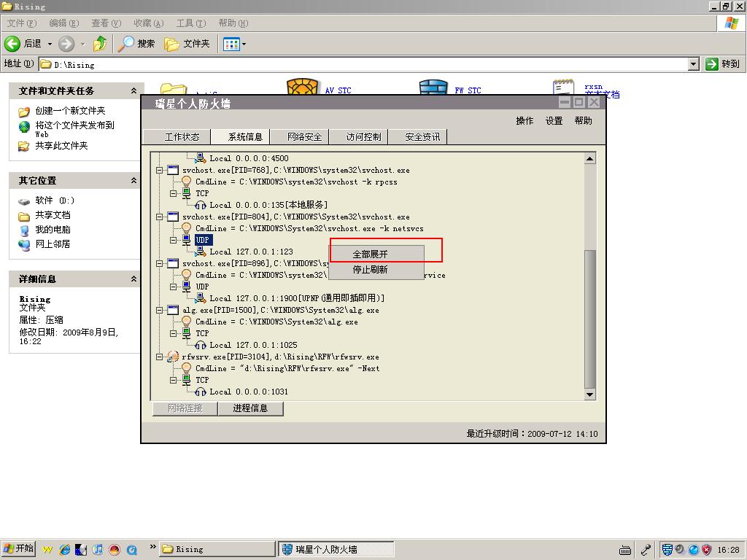Click the Local 127.0.0.1:1025 headphone icon
Screen dimensions: 747x560
tap(201, 345)
